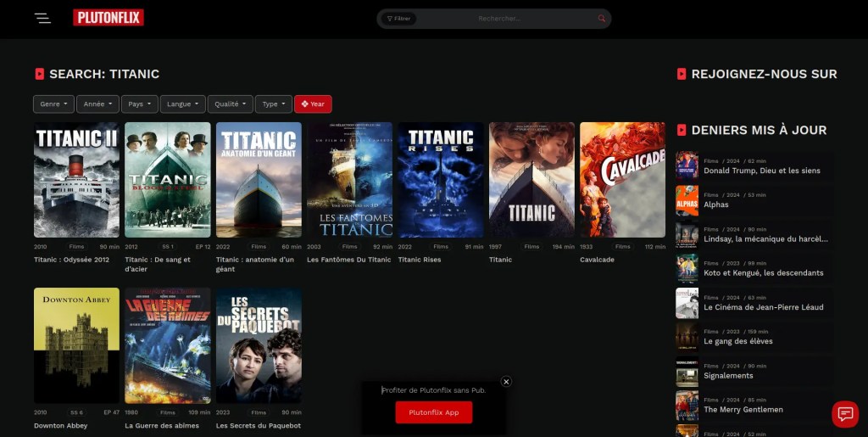Viewport: 868px width, 437px height.
Task: Click title link Titanic : Odyssée 2012
Action: point(71,260)
